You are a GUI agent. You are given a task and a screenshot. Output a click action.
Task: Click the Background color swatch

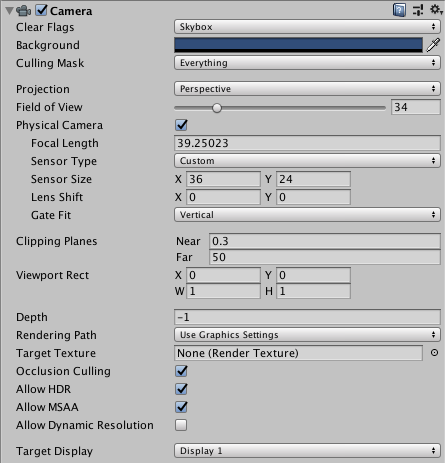click(298, 45)
